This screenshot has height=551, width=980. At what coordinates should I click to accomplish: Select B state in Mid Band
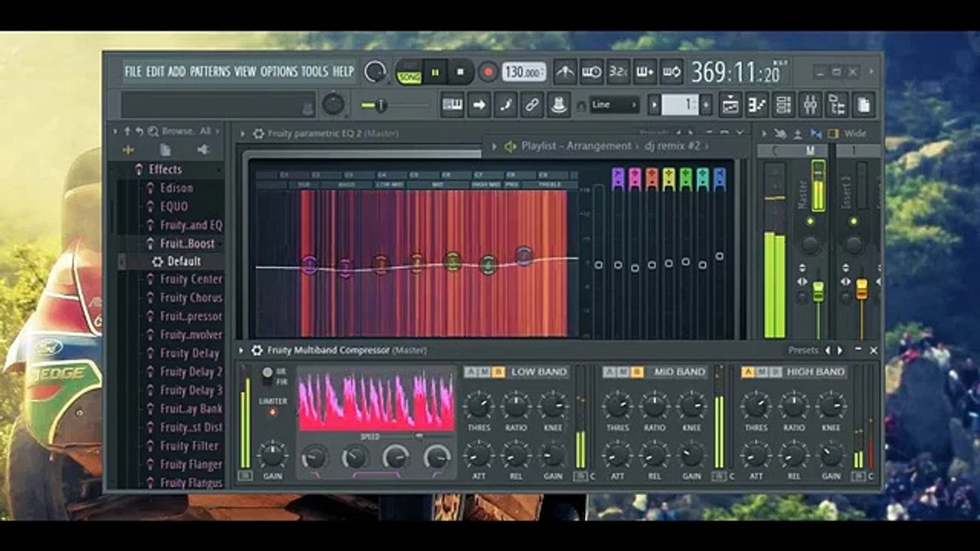[637, 372]
